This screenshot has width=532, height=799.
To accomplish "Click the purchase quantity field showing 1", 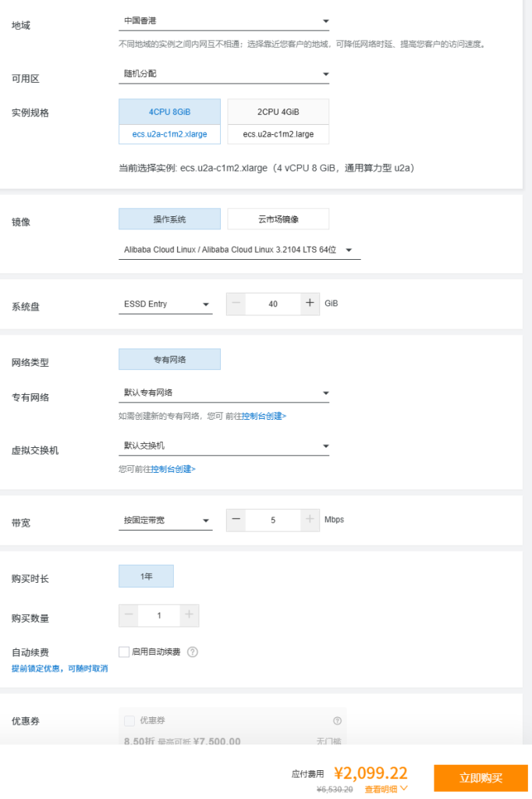I will [x=159, y=615].
